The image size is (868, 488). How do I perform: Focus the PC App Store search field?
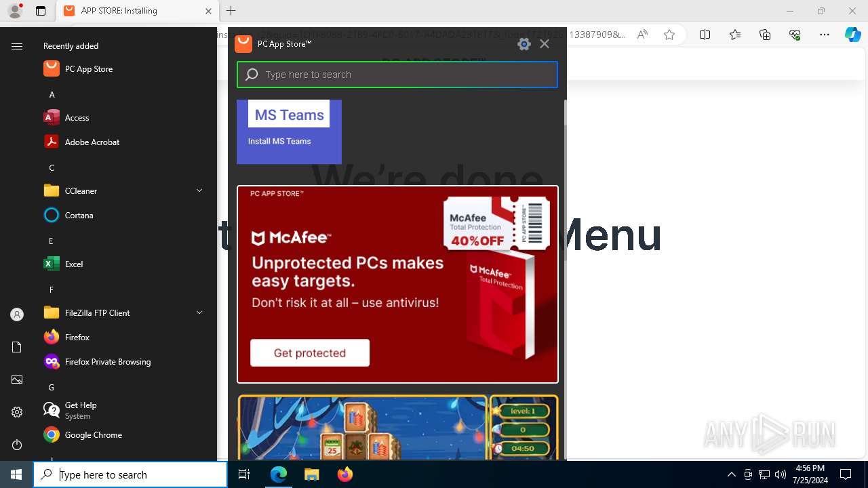click(397, 75)
